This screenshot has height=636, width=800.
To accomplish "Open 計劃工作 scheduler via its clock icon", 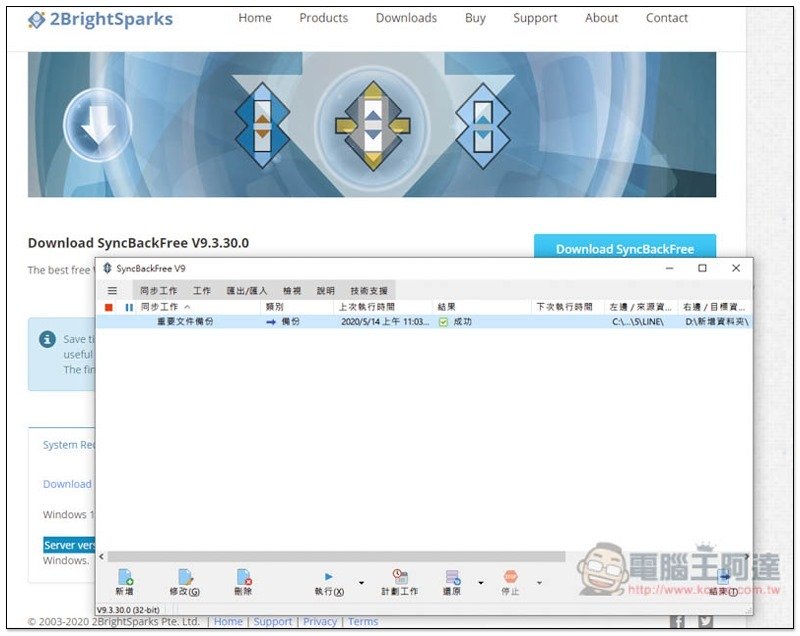I will point(400,577).
